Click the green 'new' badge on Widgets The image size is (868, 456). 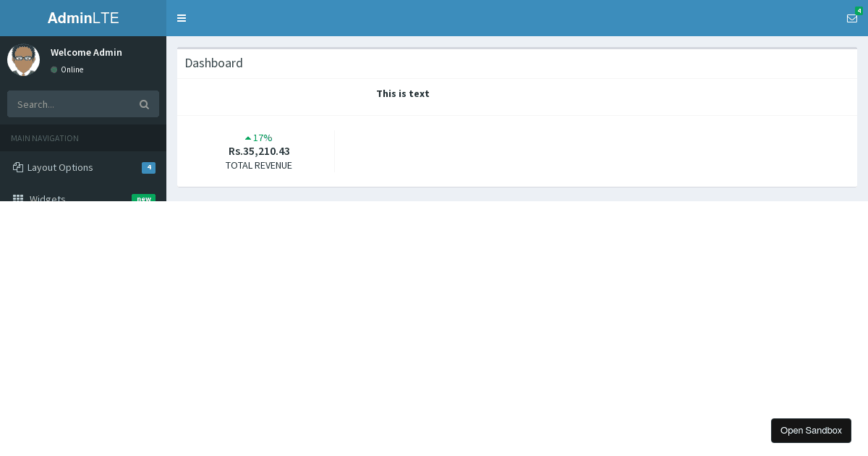(144, 199)
